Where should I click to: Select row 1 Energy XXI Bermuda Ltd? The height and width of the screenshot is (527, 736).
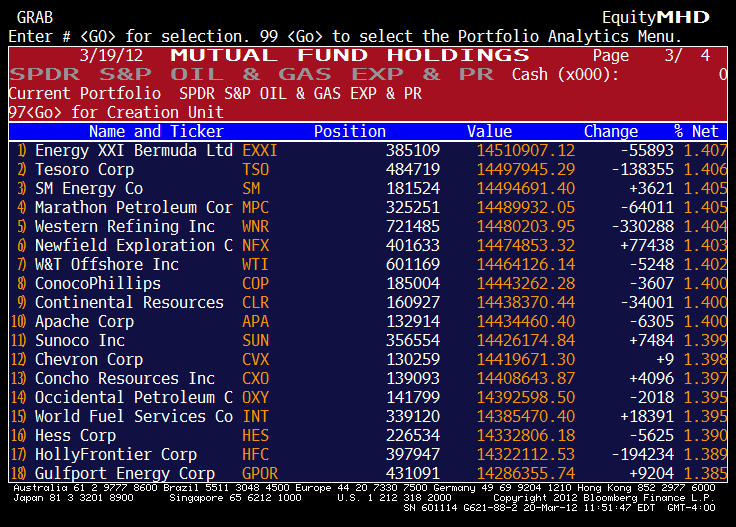tap(368, 151)
